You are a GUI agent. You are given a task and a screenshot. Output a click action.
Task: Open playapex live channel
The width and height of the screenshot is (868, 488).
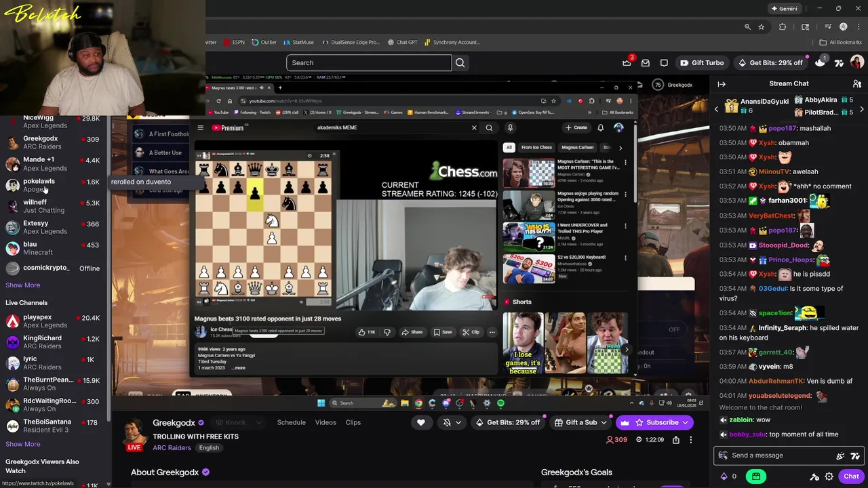(53, 321)
